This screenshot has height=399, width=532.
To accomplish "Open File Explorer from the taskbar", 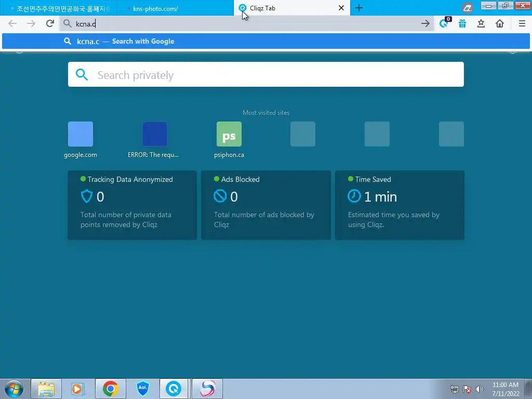I will tap(46, 389).
